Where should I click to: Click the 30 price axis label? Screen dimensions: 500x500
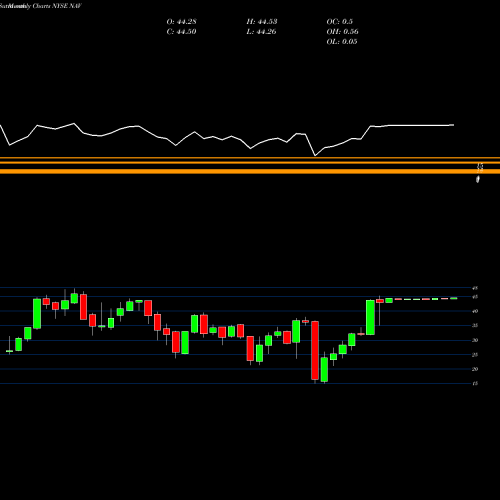tap(475, 340)
